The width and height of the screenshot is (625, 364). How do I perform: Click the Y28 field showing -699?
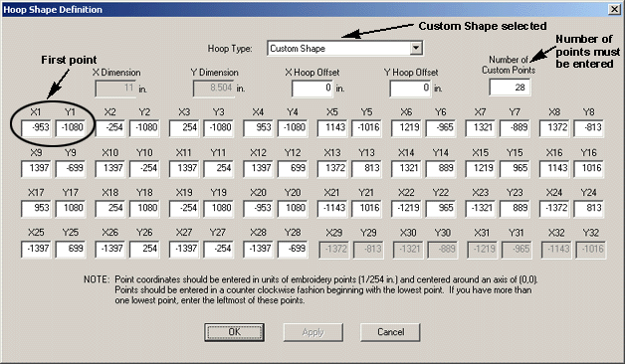pos(293,250)
